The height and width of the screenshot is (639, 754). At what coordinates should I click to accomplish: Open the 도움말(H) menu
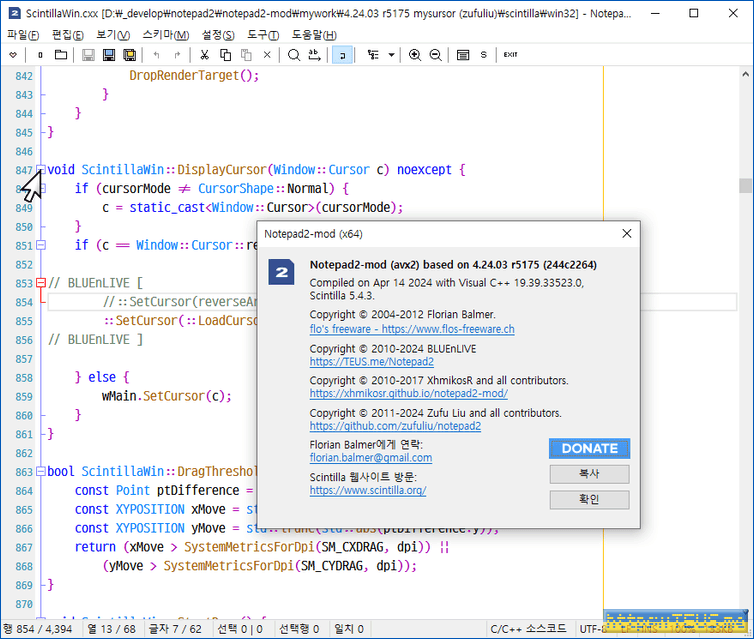pyautogui.click(x=313, y=35)
